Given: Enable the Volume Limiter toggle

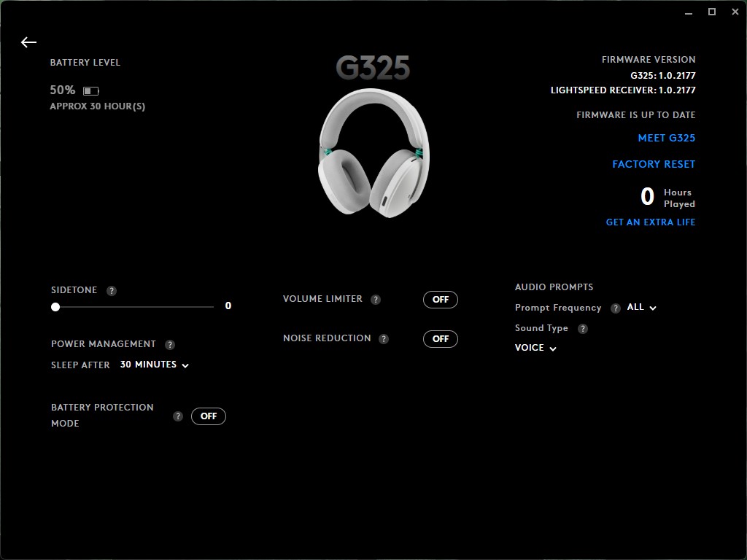Looking at the screenshot, I should pyautogui.click(x=441, y=300).
